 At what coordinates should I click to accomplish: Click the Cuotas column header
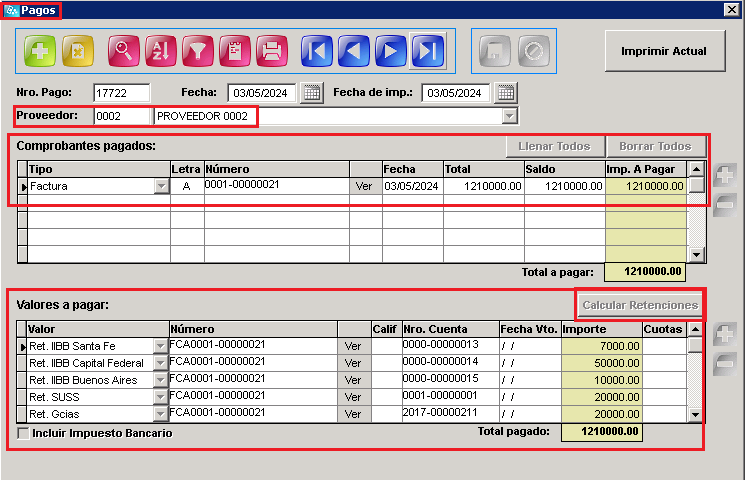(664, 329)
